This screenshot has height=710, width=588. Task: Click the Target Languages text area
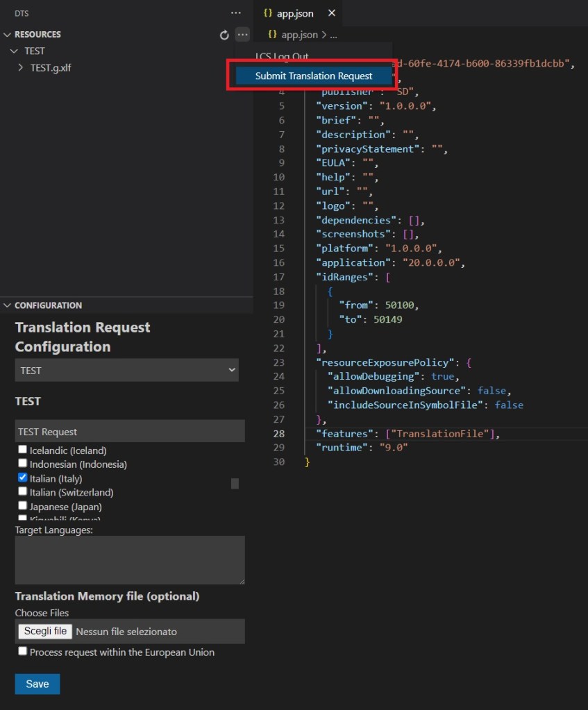click(130, 559)
